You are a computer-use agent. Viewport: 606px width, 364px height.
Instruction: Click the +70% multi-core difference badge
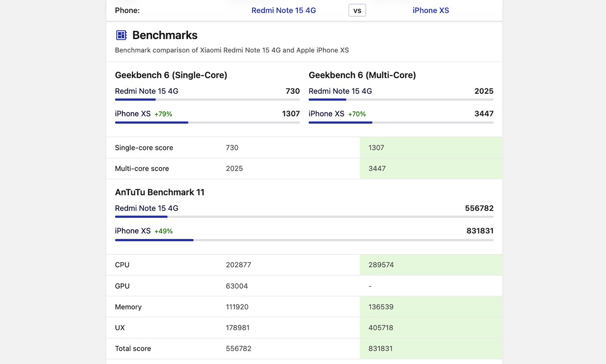(357, 114)
